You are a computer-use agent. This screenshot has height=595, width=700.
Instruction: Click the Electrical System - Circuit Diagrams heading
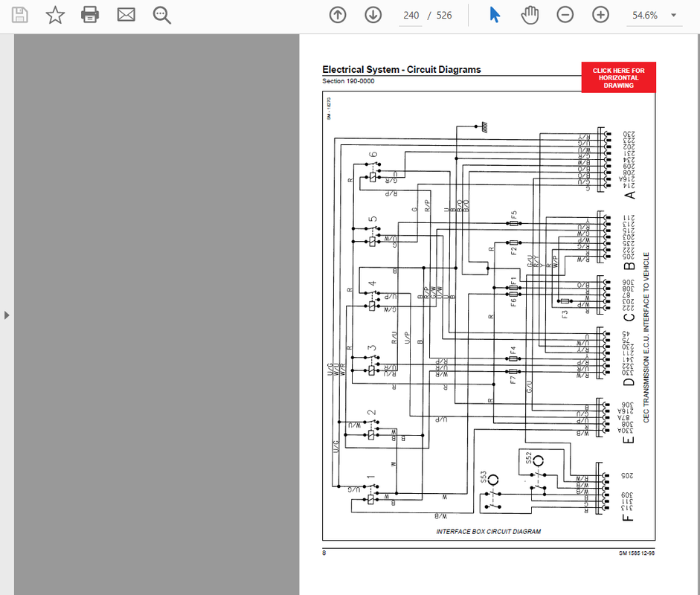click(402, 70)
